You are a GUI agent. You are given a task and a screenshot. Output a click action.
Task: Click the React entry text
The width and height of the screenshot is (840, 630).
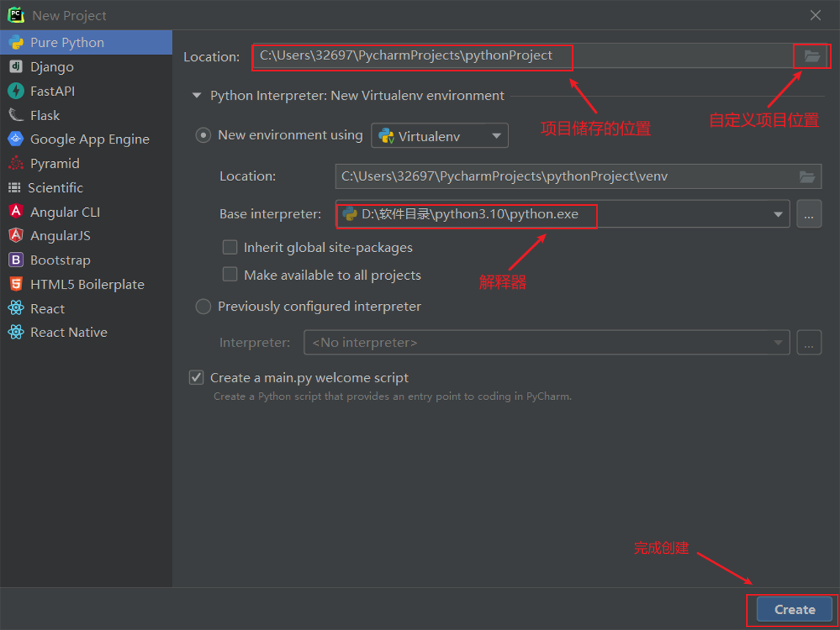48,308
